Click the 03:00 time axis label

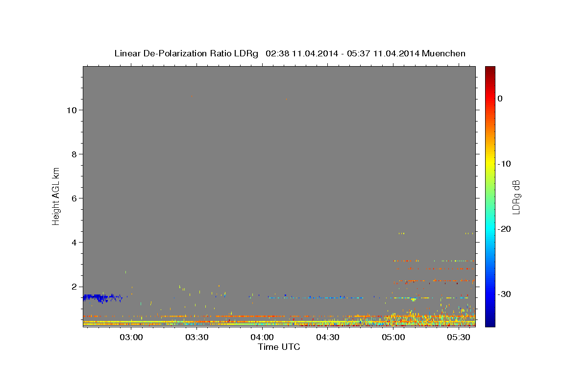point(131,337)
